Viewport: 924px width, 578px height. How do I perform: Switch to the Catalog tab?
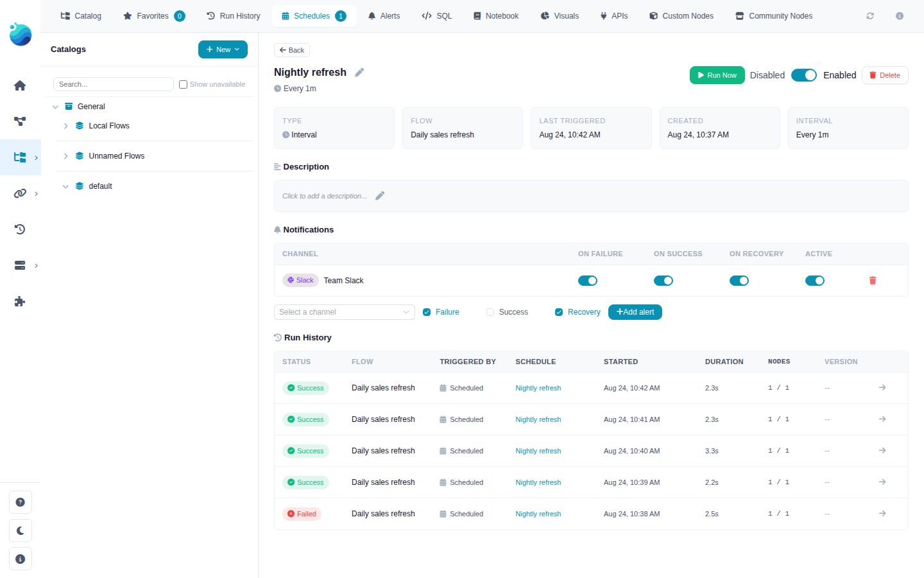coord(81,16)
